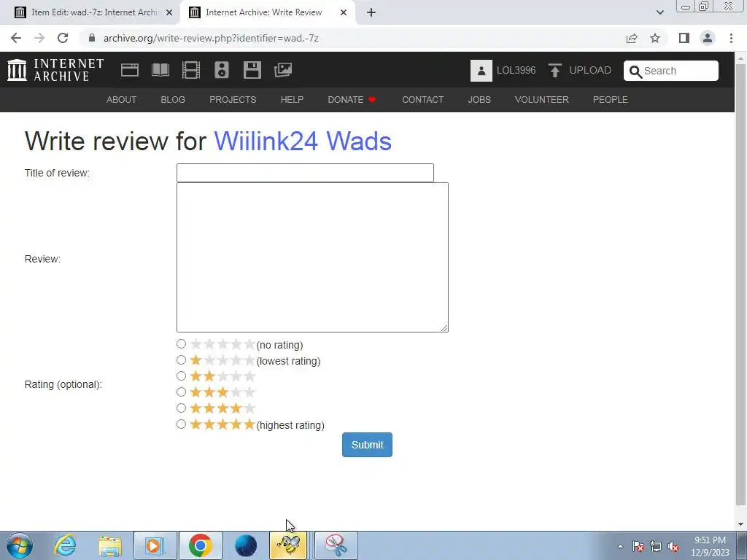Click the bee application taskbar icon

coord(288,545)
